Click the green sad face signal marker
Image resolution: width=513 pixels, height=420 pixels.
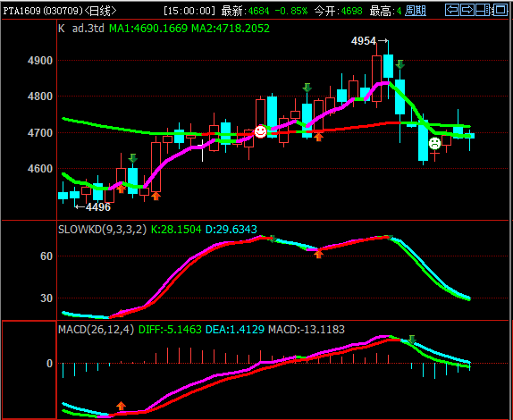[434, 143]
